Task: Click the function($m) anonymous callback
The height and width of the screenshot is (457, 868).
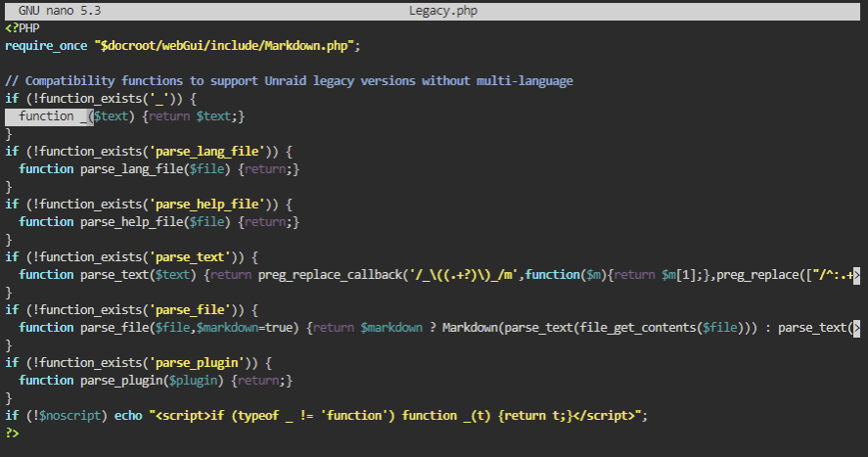Action: 566,275
